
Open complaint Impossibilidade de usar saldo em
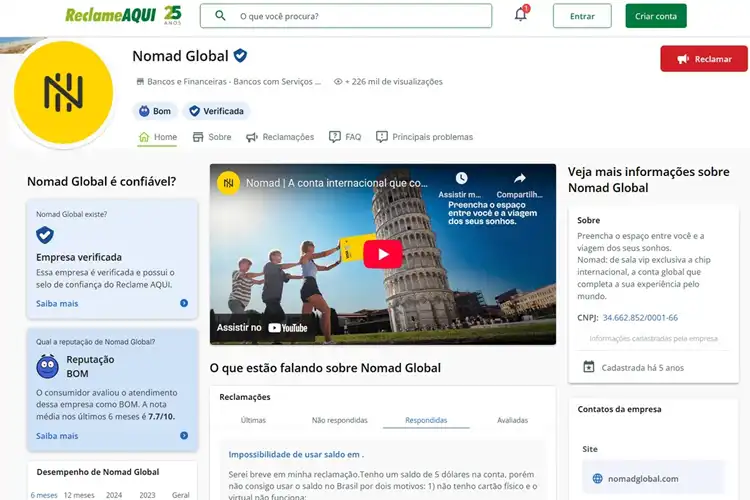[x=296, y=455]
